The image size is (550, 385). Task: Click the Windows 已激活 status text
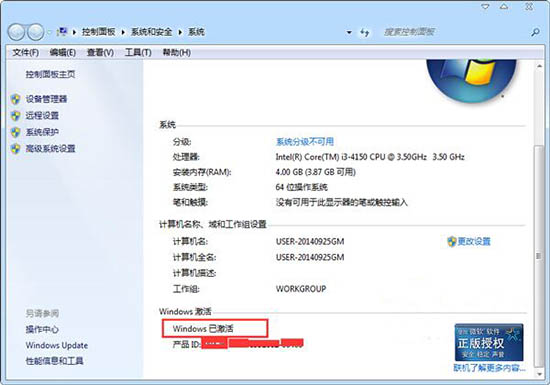click(203, 329)
